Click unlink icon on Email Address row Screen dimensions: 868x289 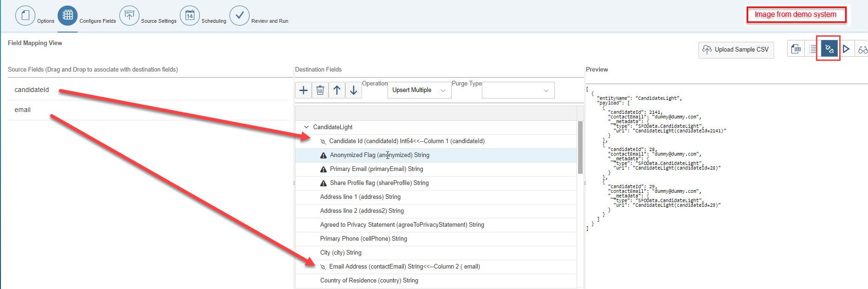pyautogui.click(x=323, y=267)
